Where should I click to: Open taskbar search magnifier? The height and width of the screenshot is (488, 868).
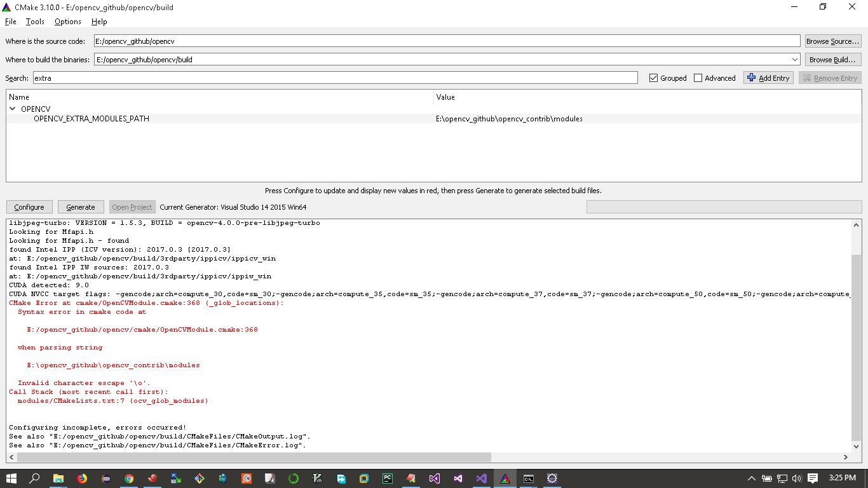(35, 478)
